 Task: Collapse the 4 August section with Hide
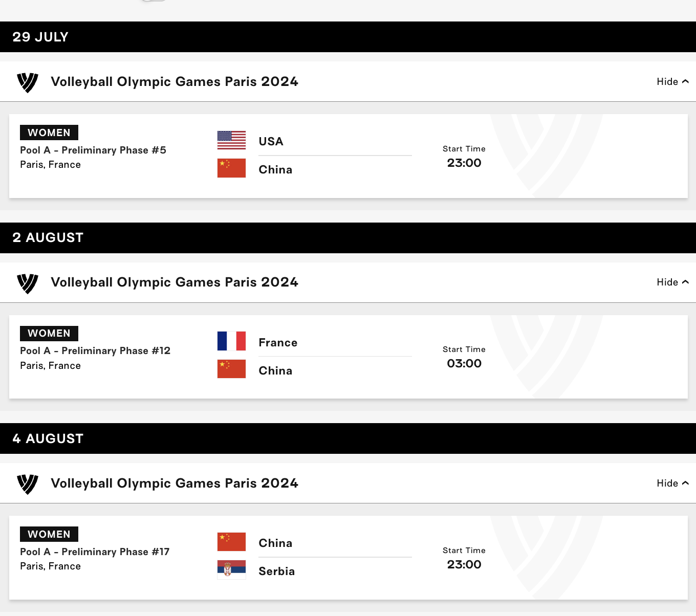672,483
